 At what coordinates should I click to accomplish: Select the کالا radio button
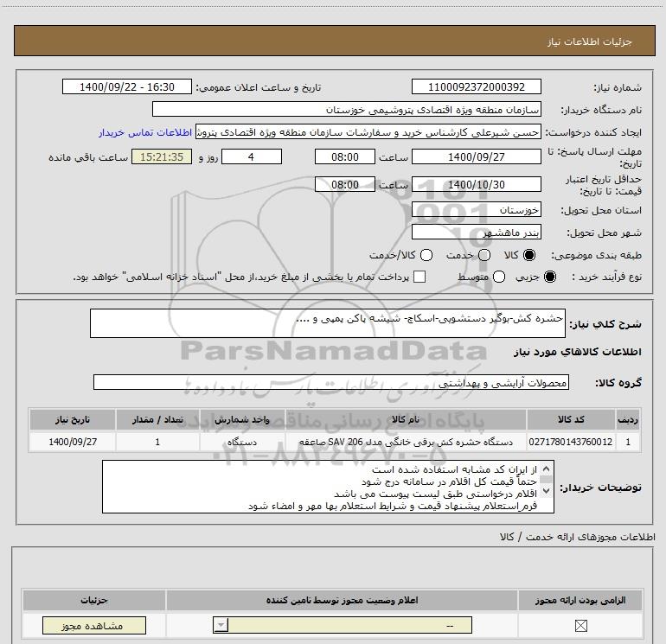(x=529, y=255)
